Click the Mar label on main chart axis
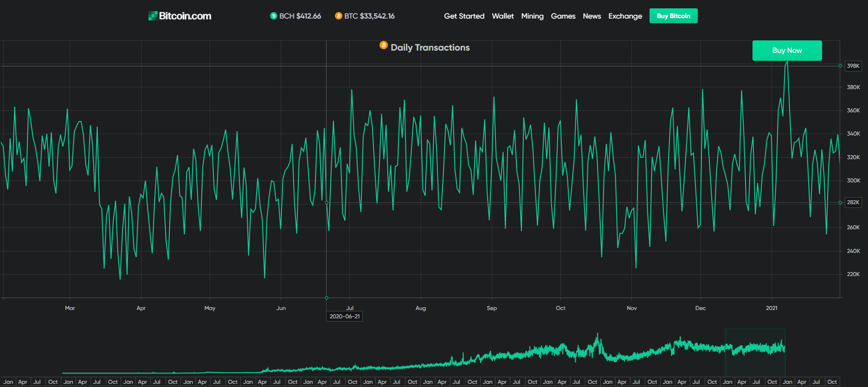This screenshot has width=868, height=387. pyautogui.click(x=70, y=308)
